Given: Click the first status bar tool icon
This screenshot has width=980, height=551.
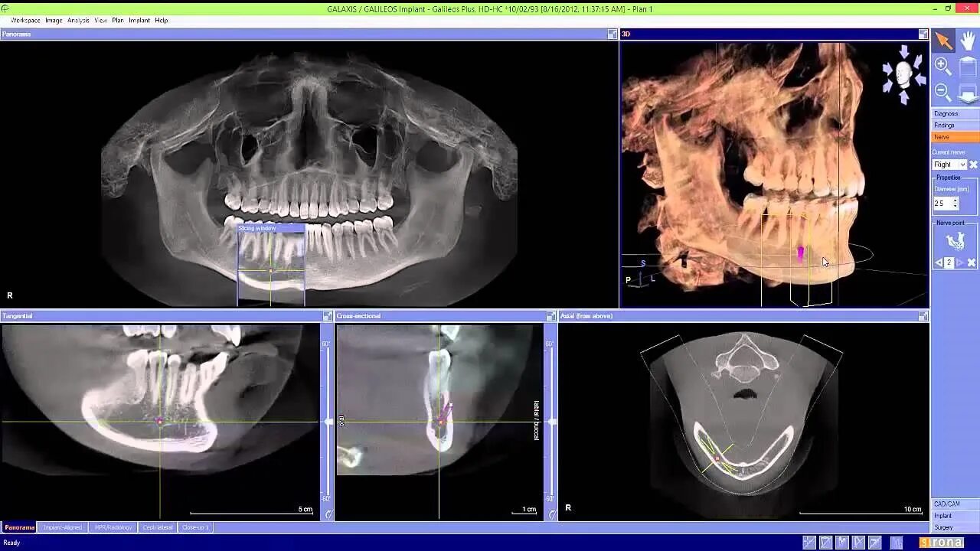Looking at the screenshot, I should pyautogui.click(x=809, y=543).
